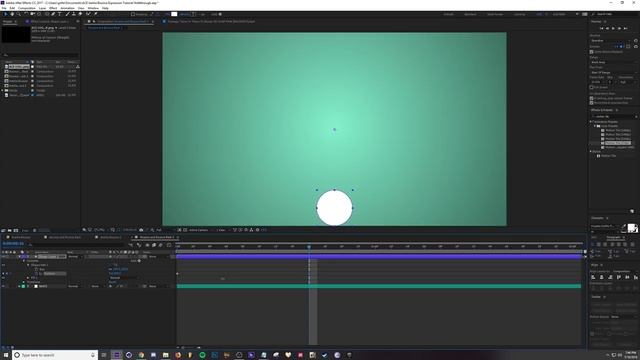Create new composition from Project panel footer
The image size is (640, 360).
(16, 230)
